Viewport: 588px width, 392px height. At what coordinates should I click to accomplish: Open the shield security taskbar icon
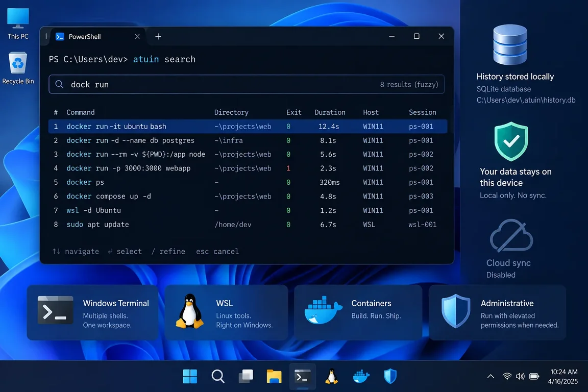(x=390, y=376)
